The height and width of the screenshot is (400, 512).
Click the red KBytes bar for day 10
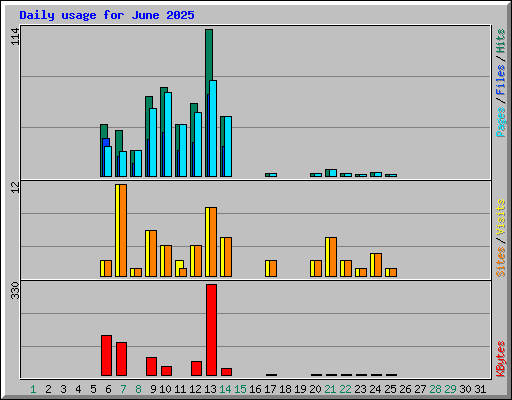[x=166, y=371]
